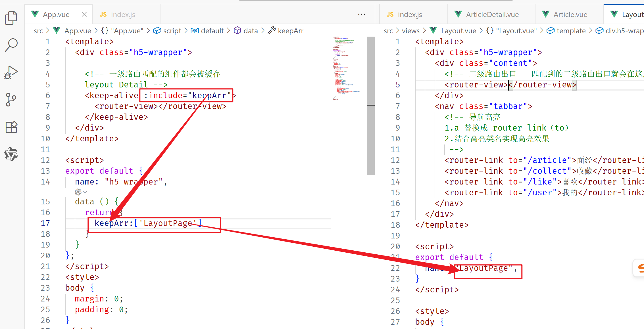Open the Article.vue tab
Image resolution: width=644 pixels, height=329 pixels.
pos(570,14)
